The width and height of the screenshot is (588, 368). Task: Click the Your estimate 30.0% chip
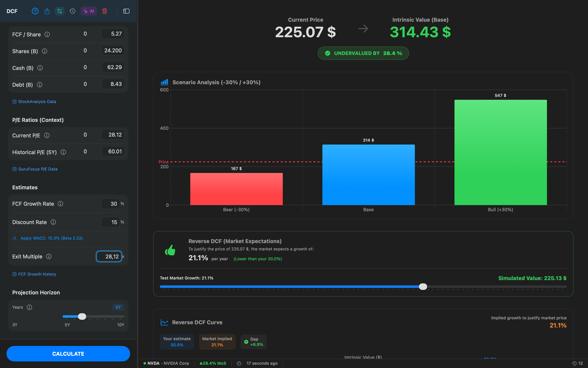point(177,342)
